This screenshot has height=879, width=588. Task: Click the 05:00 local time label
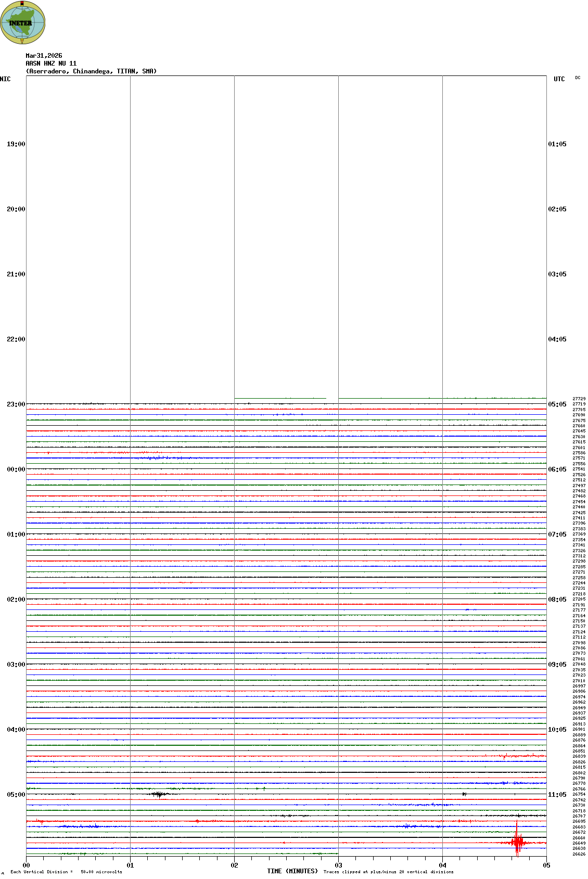pos(16,795)
